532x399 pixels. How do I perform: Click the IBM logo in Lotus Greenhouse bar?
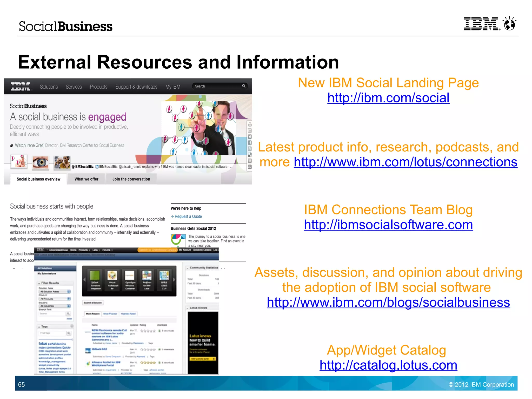point(40,250)
